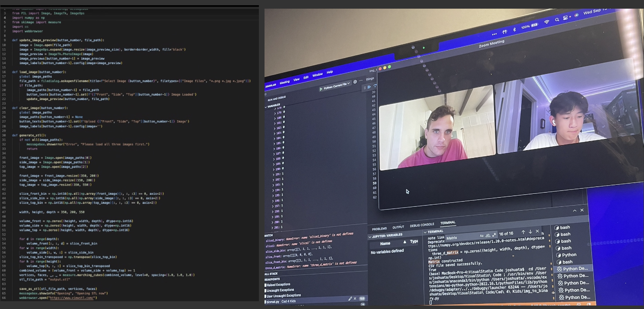
Task: Open launch.json via the gear icon
Action: (x=355, y=82)
